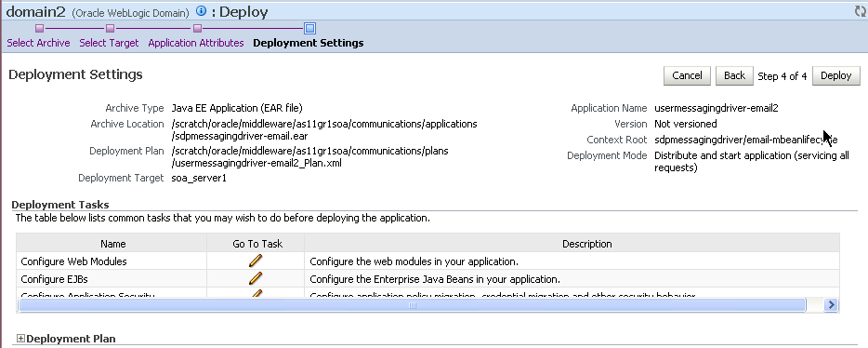Screen dimensions: 868x348
Task: Click the Deployment Tasks section heading
Action: coord(59,205)
